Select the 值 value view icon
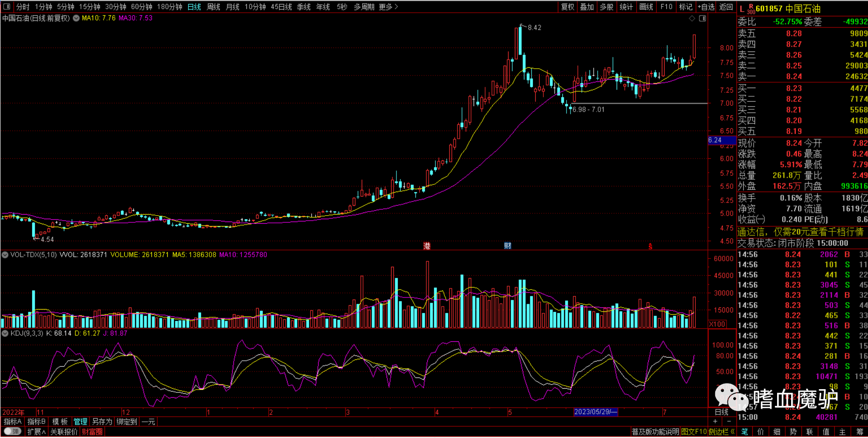Image resolution: width=868 pixels, height=438 pixels. coord(826,432)
